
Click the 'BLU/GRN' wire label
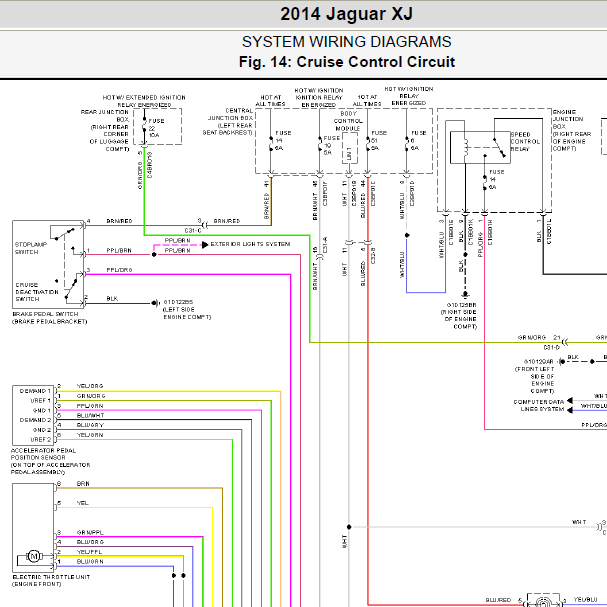click(90, 561)
